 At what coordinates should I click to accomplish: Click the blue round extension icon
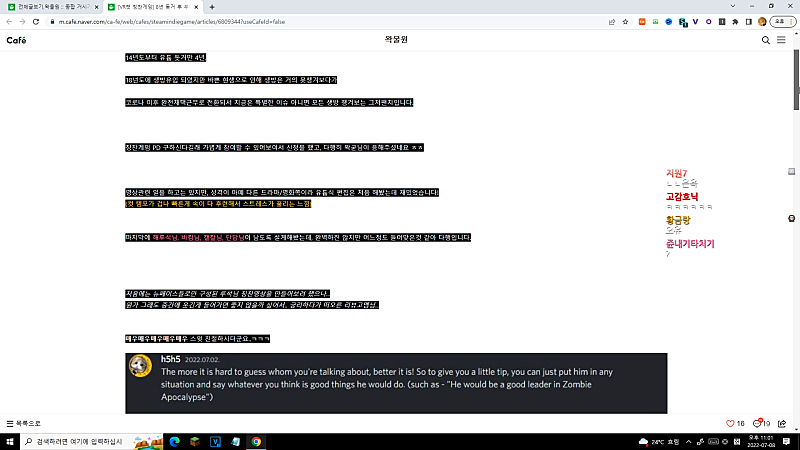[x=668, y=22]
